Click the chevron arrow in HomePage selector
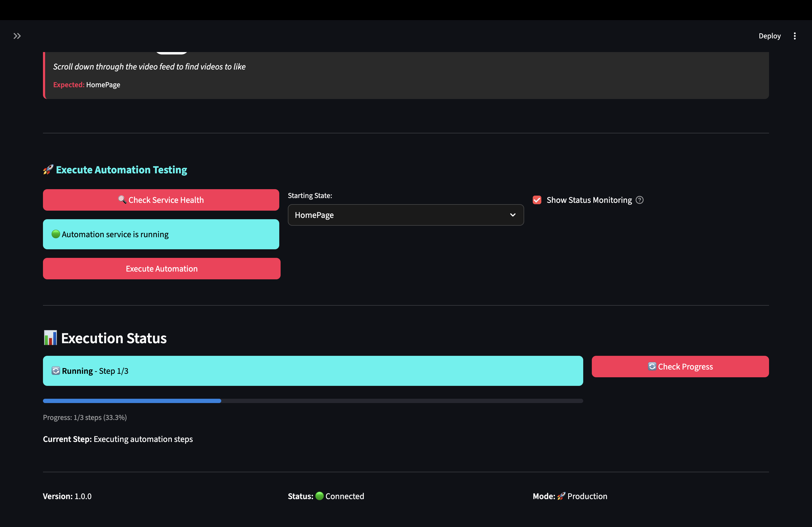 pyautogui.click(x=512, y=215)
